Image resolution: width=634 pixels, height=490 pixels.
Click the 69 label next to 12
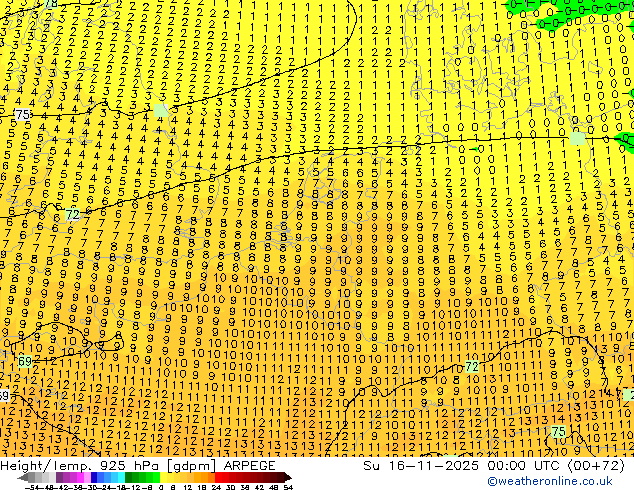pyautogui.click(x=25, y=361)
